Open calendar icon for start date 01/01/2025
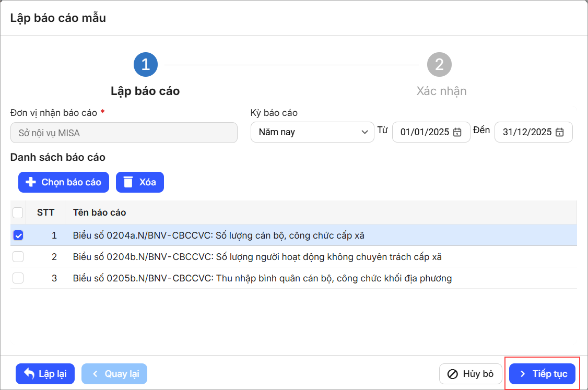The height and width of the screenshot is (390, 588). click(457, 132)
